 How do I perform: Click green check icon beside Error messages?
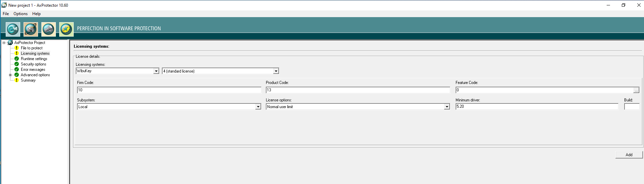click(16, 70)
